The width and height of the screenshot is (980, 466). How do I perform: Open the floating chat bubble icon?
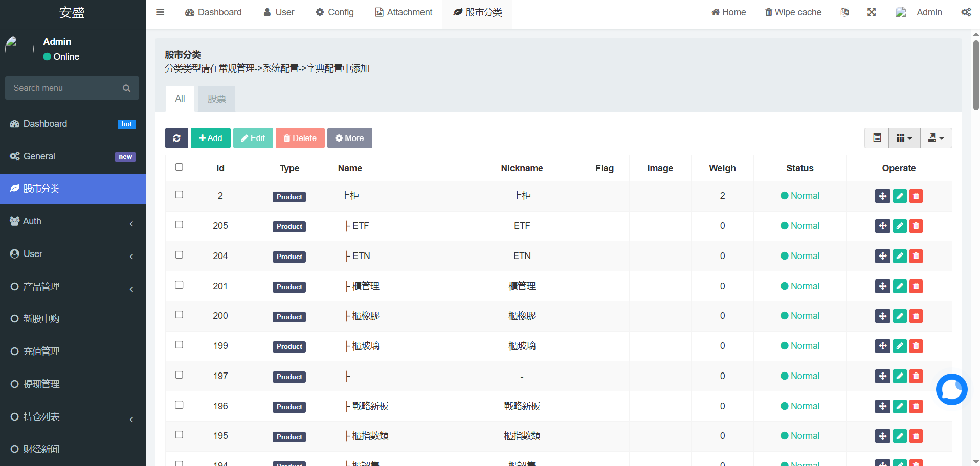point(951,389)
